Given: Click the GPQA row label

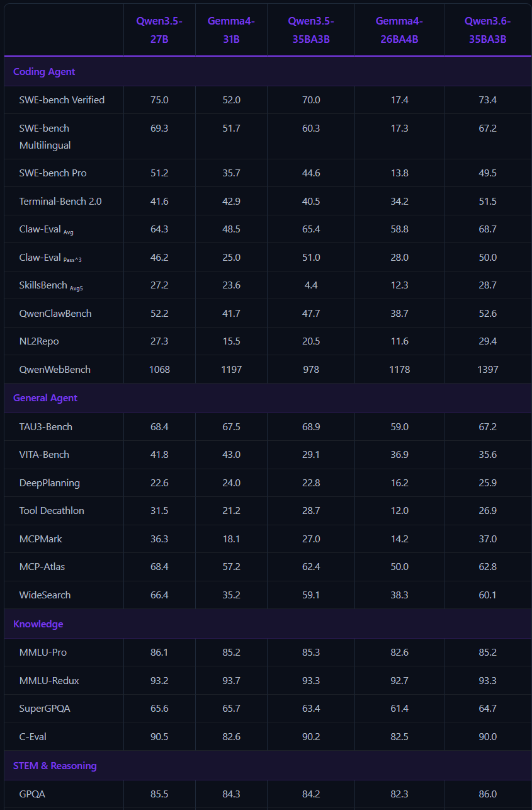Looking at the screenshot, I should (32, 794).
